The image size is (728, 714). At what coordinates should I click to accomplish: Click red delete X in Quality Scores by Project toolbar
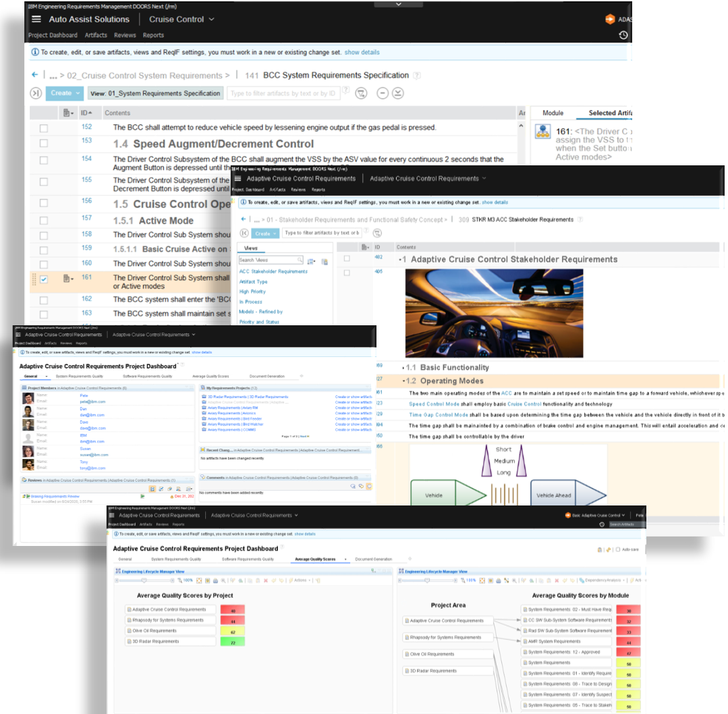pos(266,580)
